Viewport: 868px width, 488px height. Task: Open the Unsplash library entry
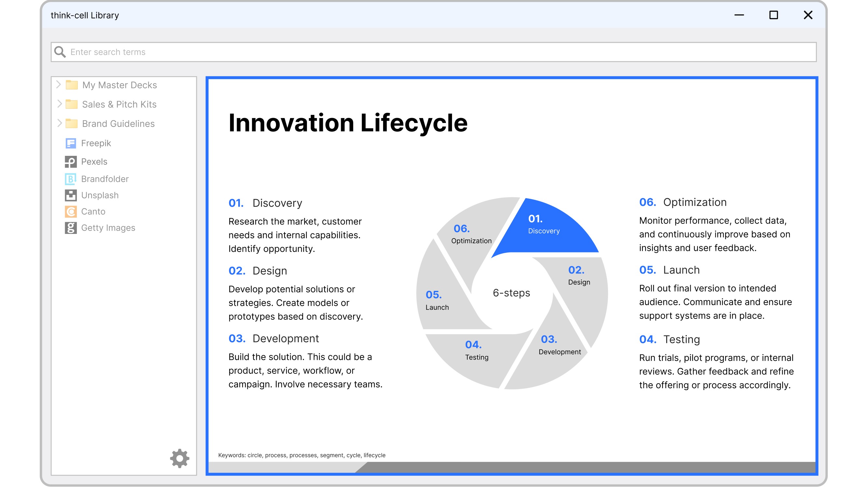(x=100, y=195)
